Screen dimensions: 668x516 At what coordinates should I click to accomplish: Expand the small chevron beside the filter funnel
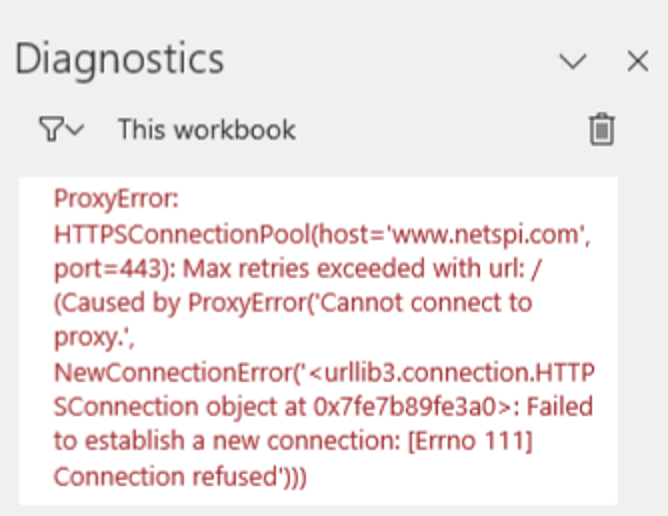[76, 129]
